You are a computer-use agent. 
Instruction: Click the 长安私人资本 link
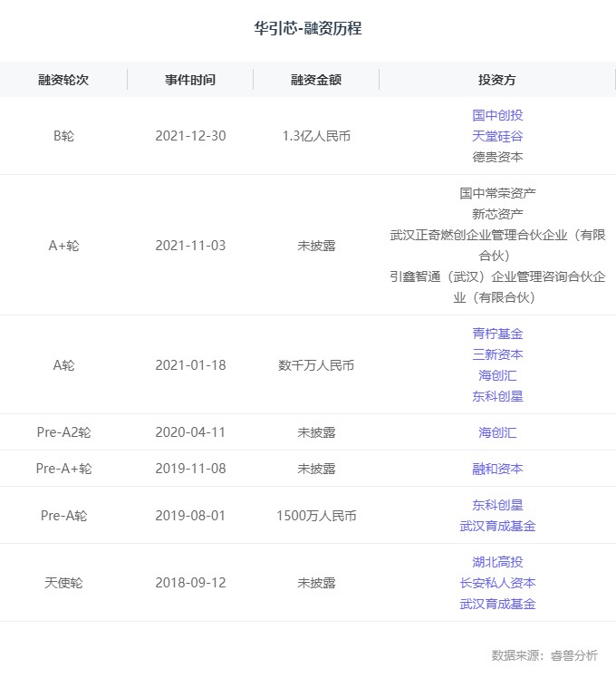tap(497, 583)
